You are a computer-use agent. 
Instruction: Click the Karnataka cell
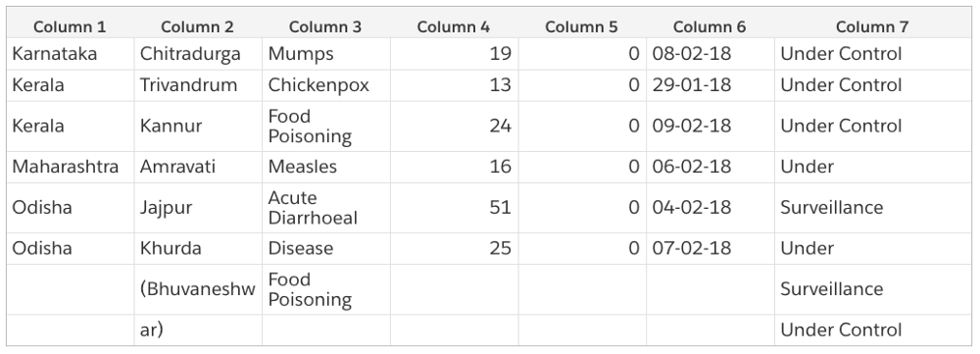pyautogui.click(x=70, y=54)
